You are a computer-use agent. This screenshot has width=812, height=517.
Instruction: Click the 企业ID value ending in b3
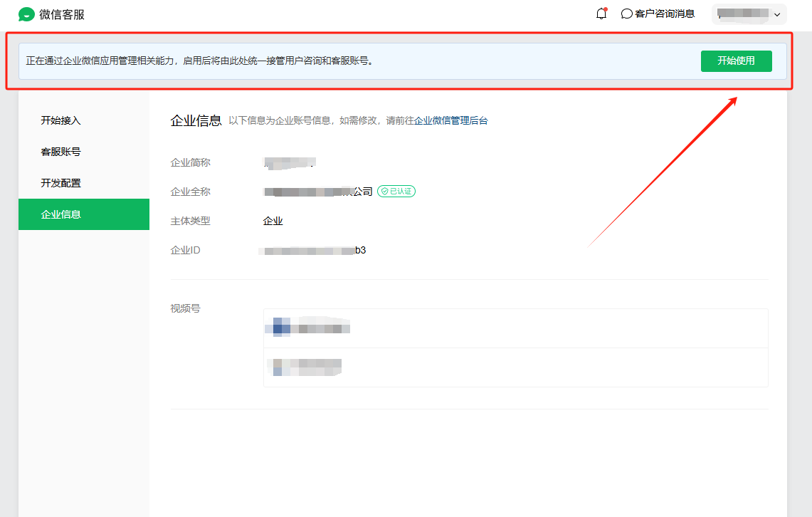pos(313,251)
